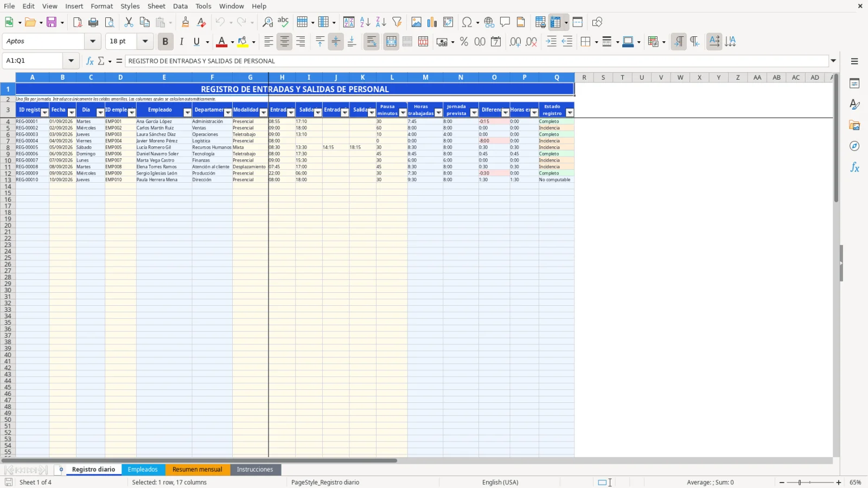Screen dimensions: 868x488
Task: Open Estado registro filter dropdown
Action: [570, 112]
